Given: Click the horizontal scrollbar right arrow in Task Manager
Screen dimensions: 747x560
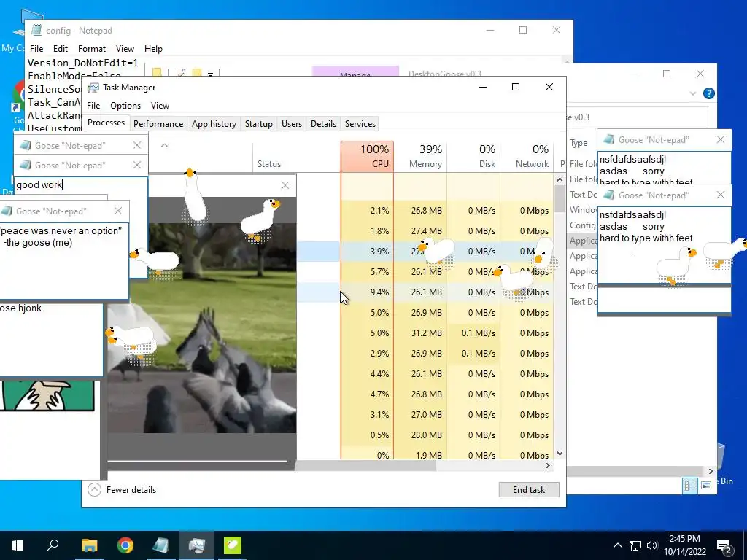Looking at the screenshot, I should coord(548,466).
